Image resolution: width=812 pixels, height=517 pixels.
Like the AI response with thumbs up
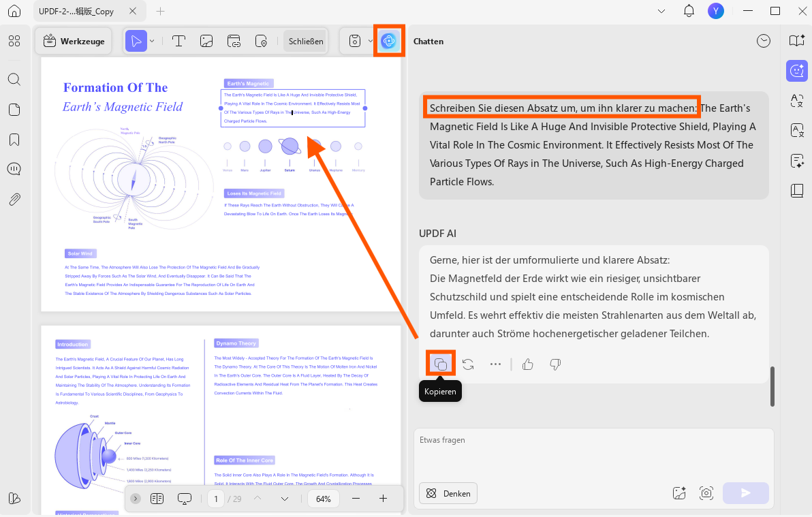tap(528, 364)
